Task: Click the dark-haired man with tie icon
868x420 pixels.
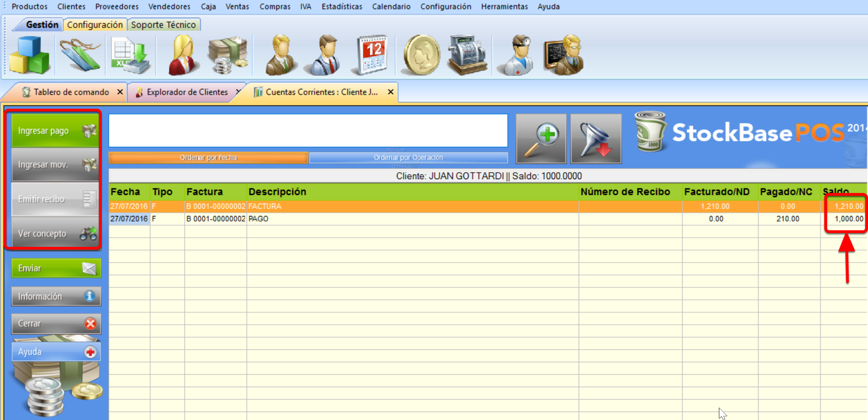Action: (x=326, y=55)
